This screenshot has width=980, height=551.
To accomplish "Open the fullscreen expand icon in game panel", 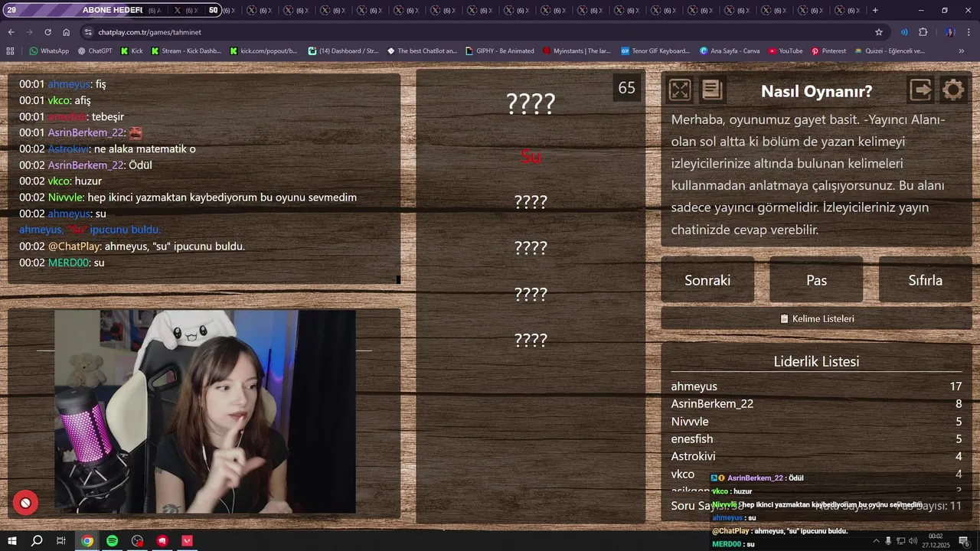I will pos(680,90).
